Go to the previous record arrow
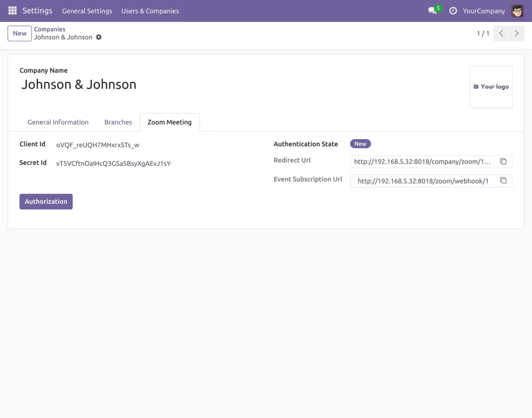This screenshot has height=418, width=532. tap(501, 33)
